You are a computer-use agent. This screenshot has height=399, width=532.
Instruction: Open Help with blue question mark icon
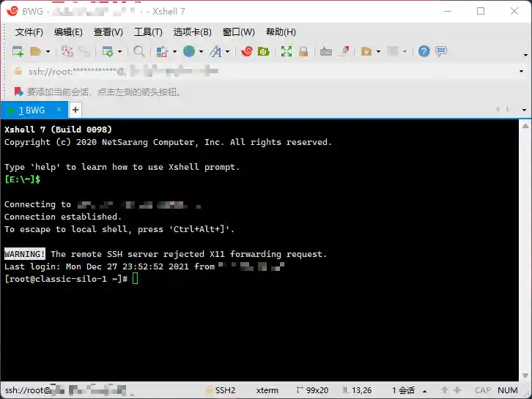(424, 51)
